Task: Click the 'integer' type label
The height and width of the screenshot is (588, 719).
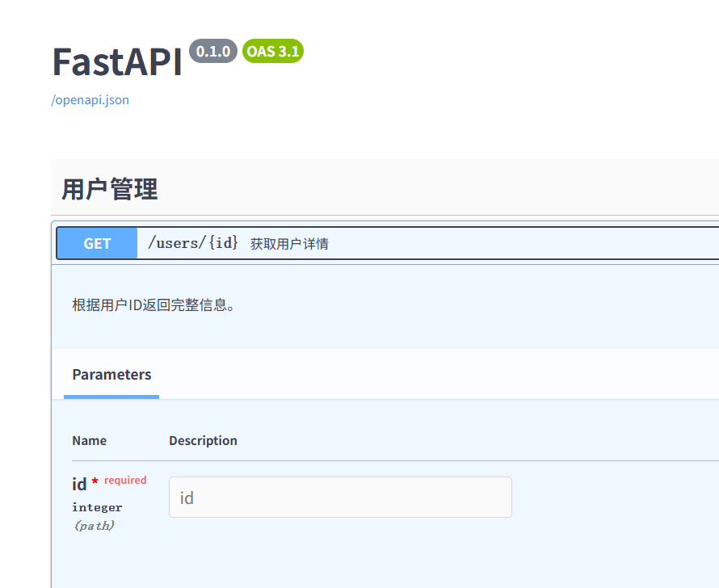Action: [x=97, y=507]
